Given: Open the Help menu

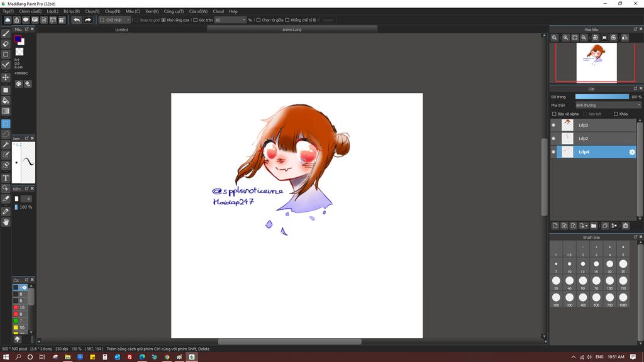Looking at the screenshot, I should coord(233,11).
